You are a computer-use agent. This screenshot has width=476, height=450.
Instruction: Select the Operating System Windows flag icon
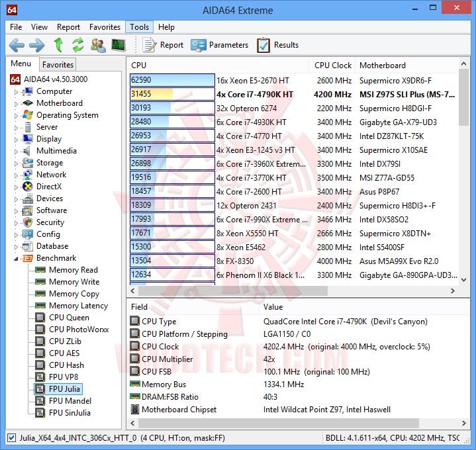click(28, 115)
